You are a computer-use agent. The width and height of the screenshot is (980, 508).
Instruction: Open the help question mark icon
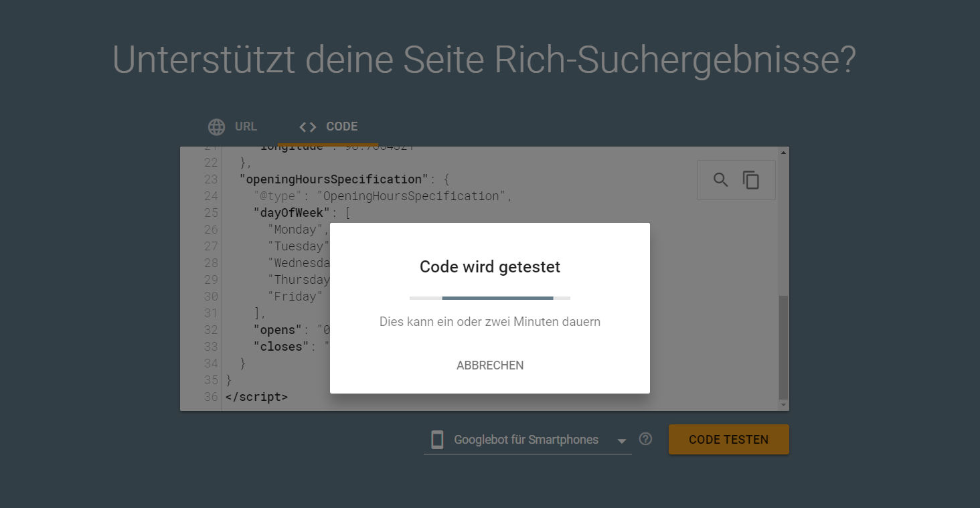point(645,439)
